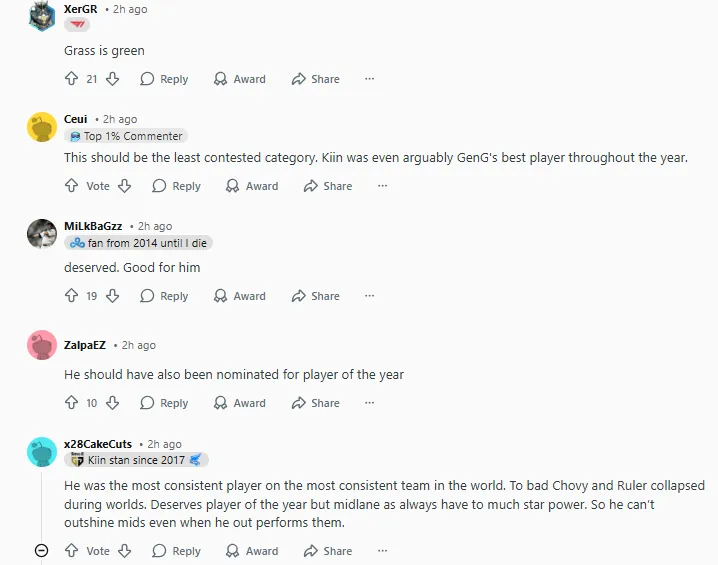Reply to MiLkBaGzz's comment
Image resolution: width=718 pixels, height=565 pixels.
point(164,296)
